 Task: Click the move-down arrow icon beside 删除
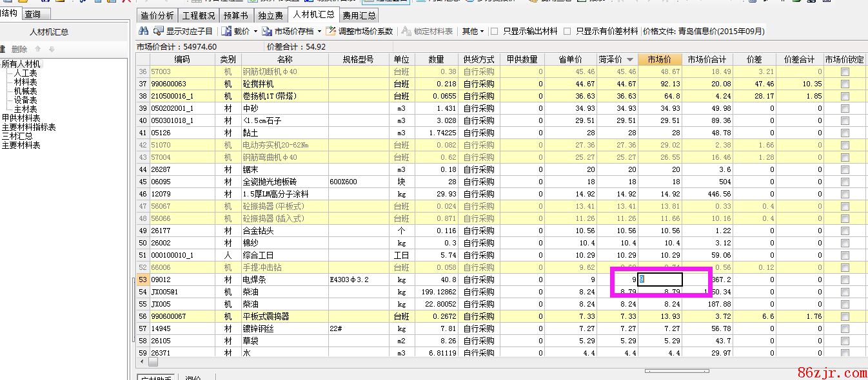click(52, 49)
